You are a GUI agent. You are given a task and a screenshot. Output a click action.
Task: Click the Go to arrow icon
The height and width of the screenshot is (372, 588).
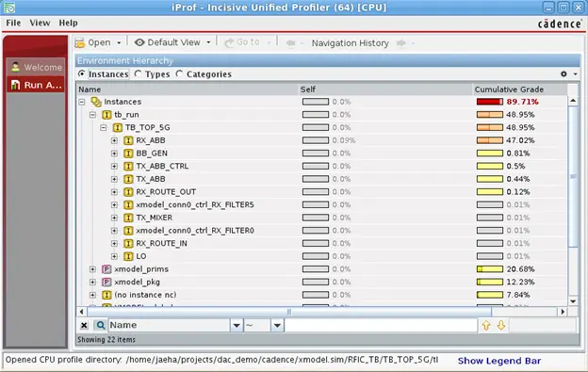click(x=229, y=42)
